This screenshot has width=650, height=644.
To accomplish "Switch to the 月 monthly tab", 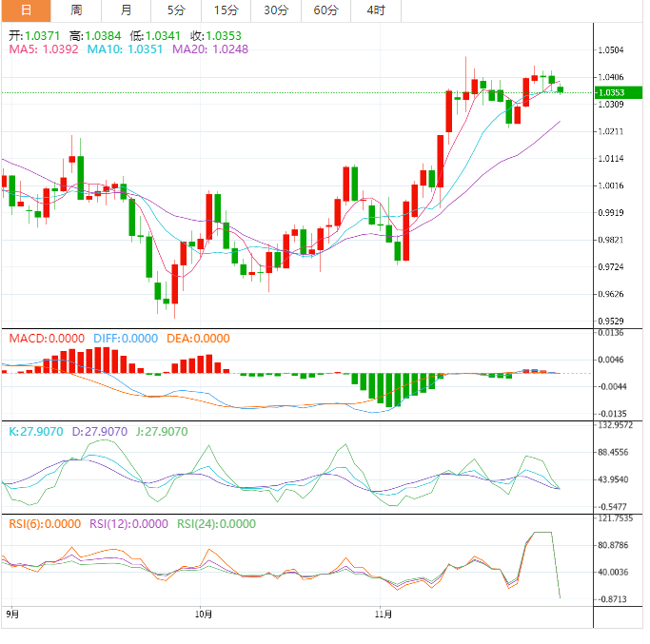I will 126,10.
